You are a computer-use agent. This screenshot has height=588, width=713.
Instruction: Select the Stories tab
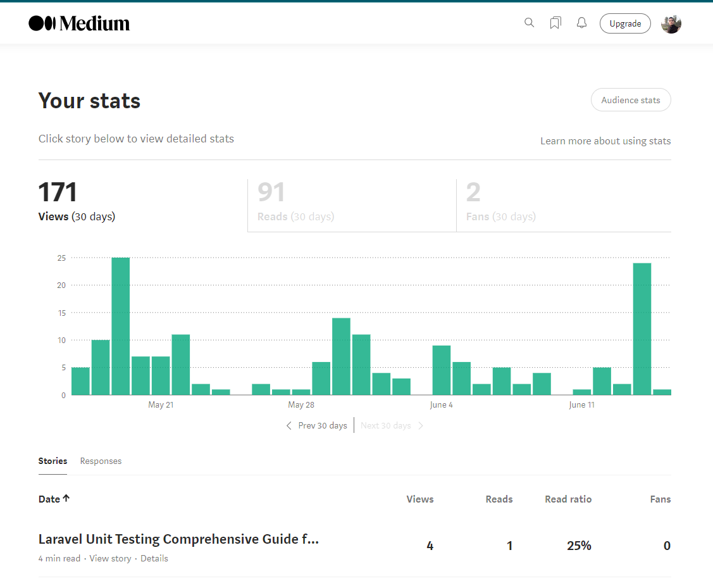[53, 461]
